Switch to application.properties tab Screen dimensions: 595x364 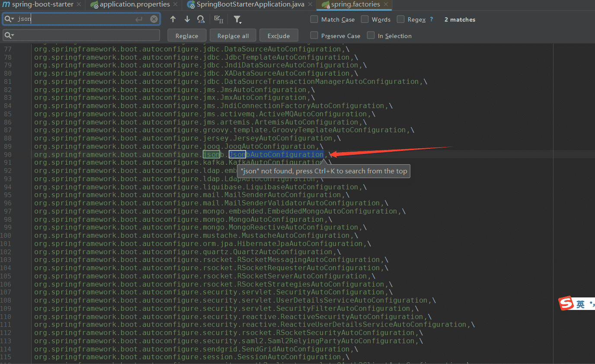134,5
